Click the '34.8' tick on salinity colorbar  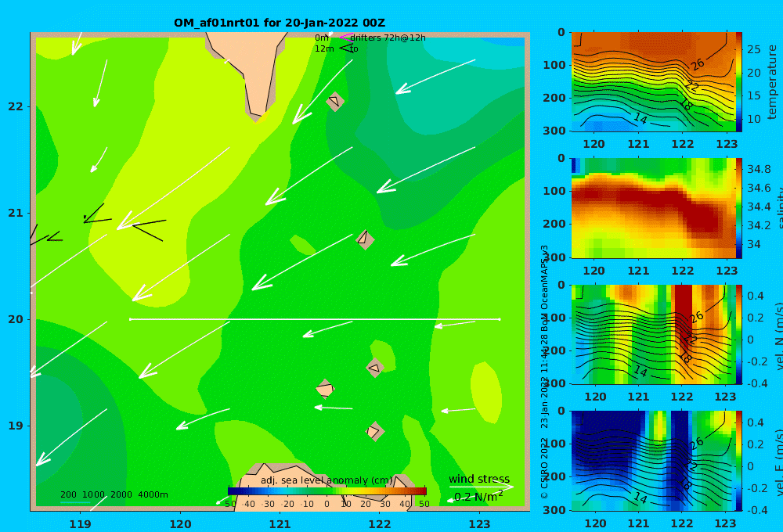click(759, 169)
